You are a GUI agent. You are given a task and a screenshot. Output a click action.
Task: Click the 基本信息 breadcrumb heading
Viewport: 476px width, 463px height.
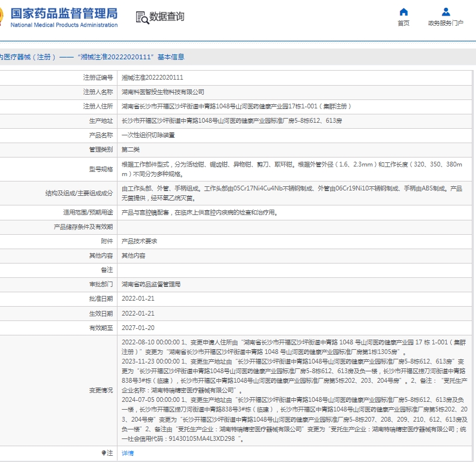(x=171, y=57)
